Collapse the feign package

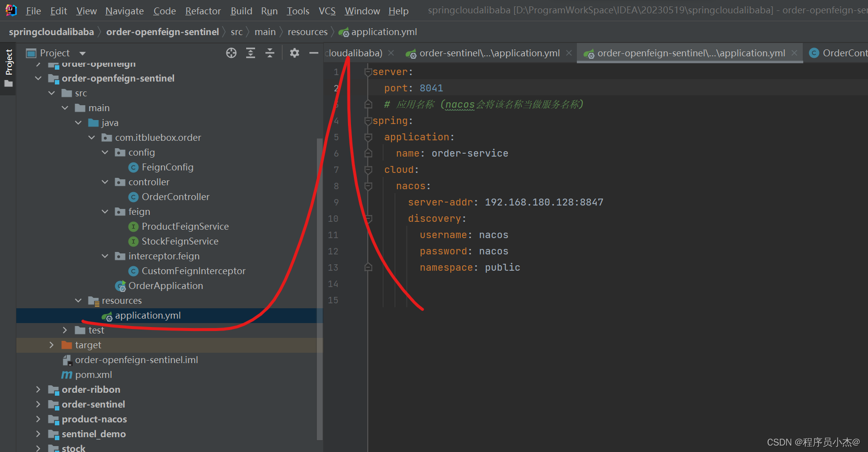click(x=105, y=211)
